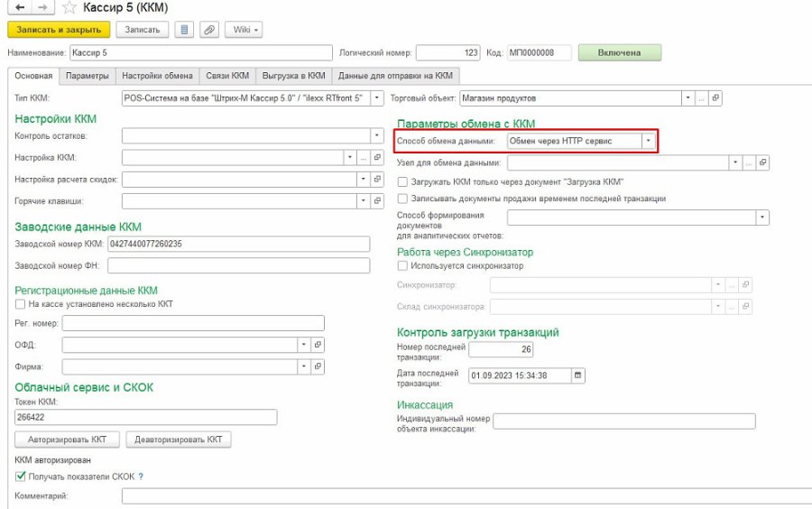
Task: Go forward with the right arrow
Action: (x=43, y=7)
